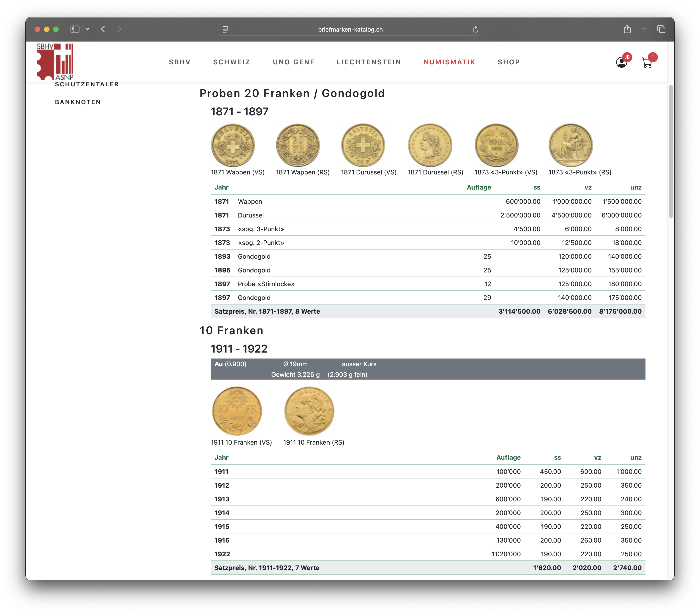Screen dimensions: 700x614
Task: Click the page vertical scrollbar
Action: tap(671, 151)
